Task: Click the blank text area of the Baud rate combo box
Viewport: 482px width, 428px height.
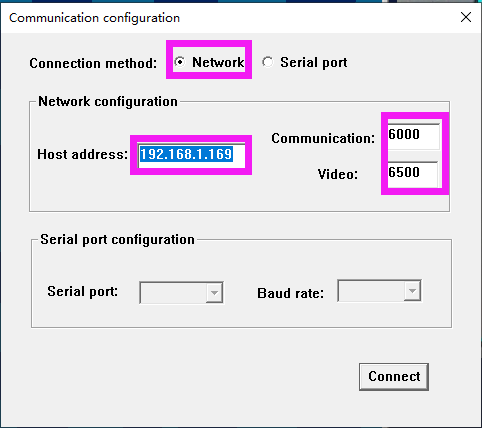Action: [x=371, y=291]
